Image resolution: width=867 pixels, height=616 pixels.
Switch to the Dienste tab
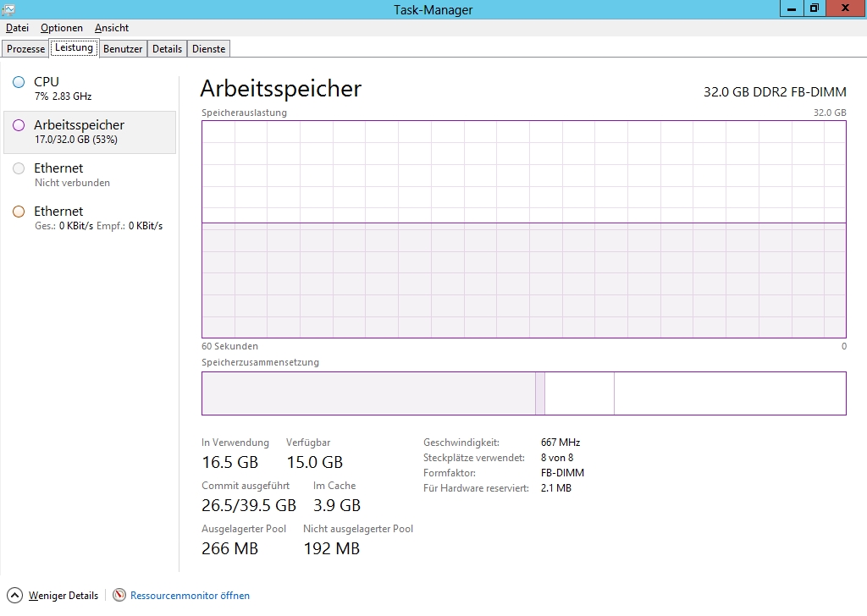click(x=208, y=49)
